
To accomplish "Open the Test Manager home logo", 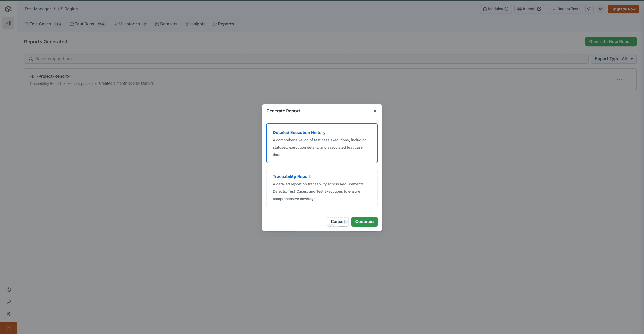I will [8, 9].
